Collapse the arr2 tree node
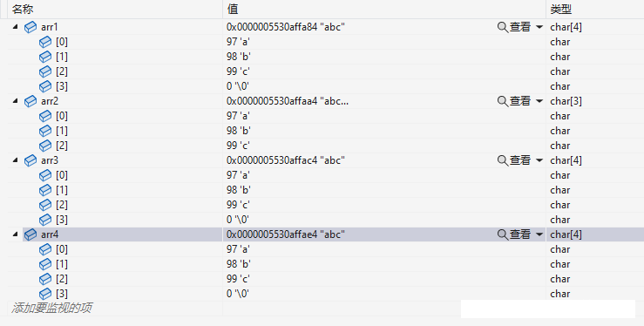 point(15,101)
